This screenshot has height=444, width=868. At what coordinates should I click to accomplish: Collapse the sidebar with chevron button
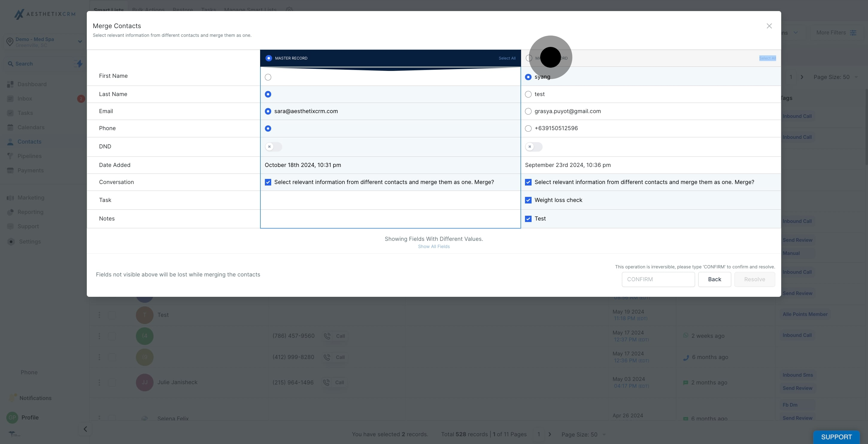click(x=85, y=429)
